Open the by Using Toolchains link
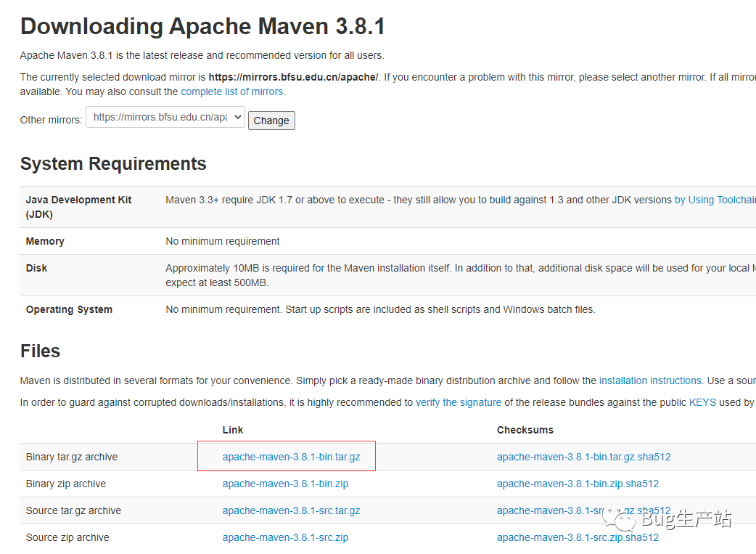The width and height of the screenshot is (756, 554). pos(715,200)
